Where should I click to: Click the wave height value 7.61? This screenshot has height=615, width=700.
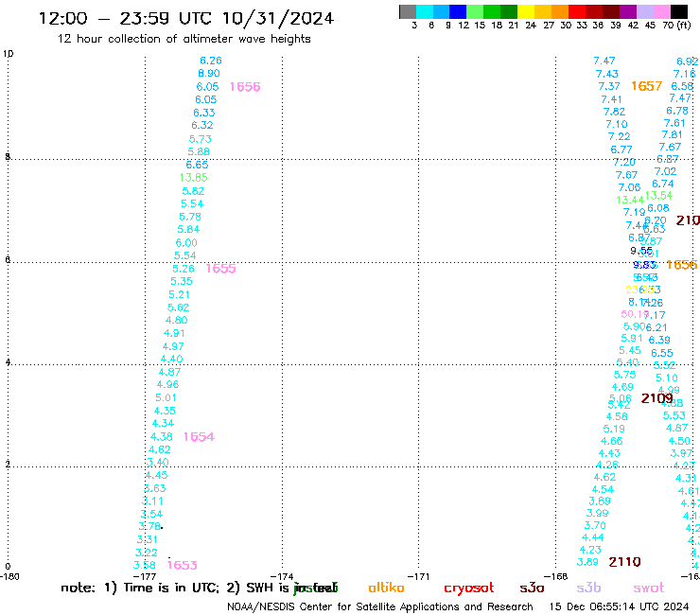pyautogui.click(x=674, y=123)
